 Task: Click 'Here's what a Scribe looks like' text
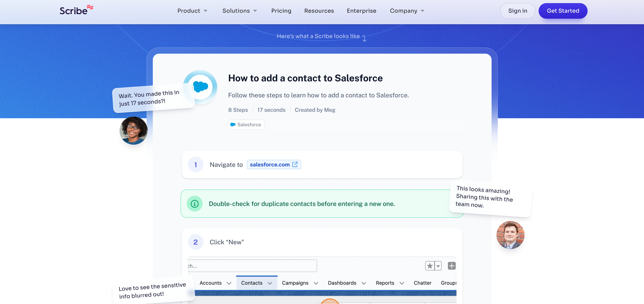318,36
